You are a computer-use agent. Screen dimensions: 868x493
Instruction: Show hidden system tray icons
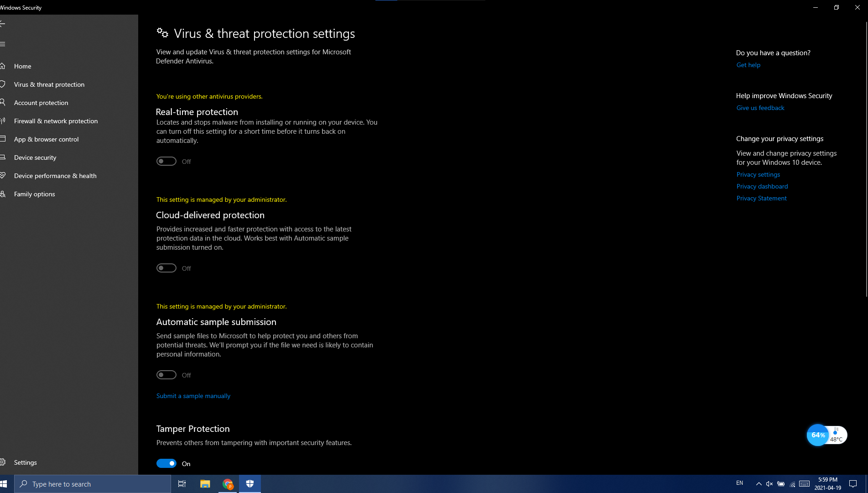(759, 484)
